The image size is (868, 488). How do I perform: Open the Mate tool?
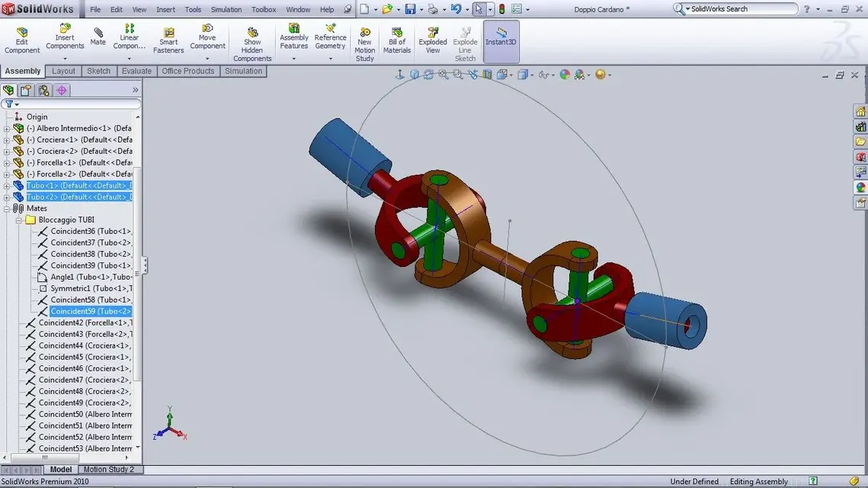tap(98, 37)
